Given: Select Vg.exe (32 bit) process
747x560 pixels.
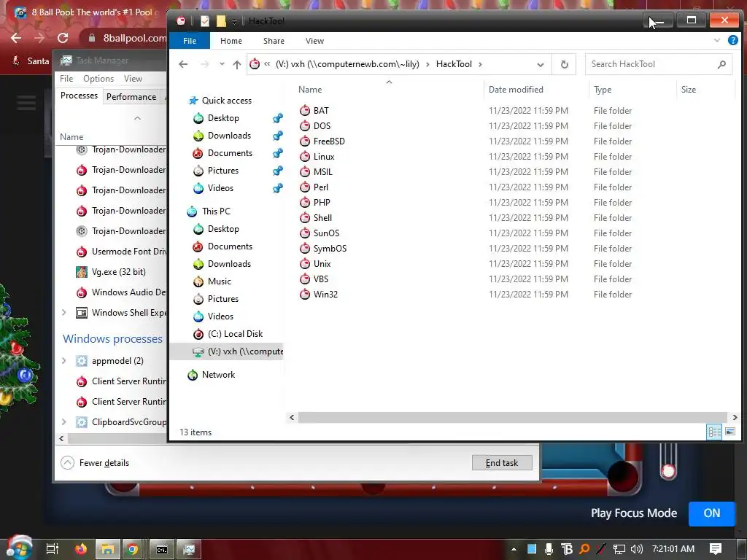Looking at the screenshot, I should 119,272.
